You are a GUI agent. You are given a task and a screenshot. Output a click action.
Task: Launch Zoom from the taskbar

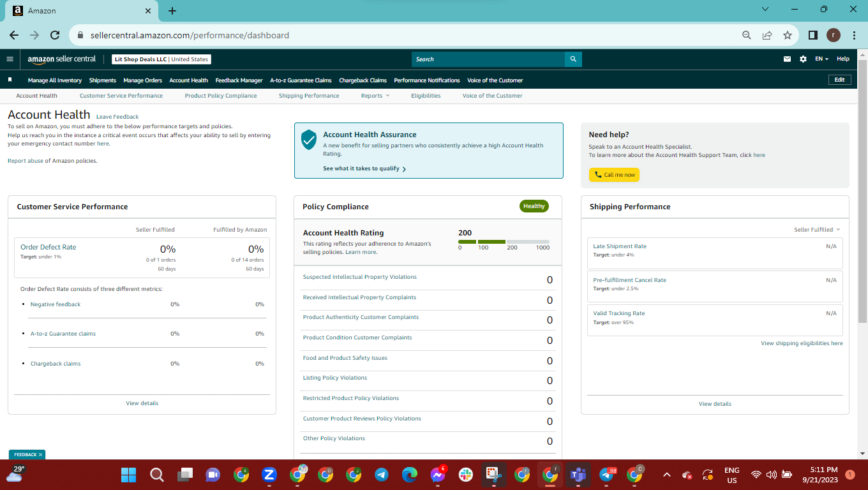269,475
